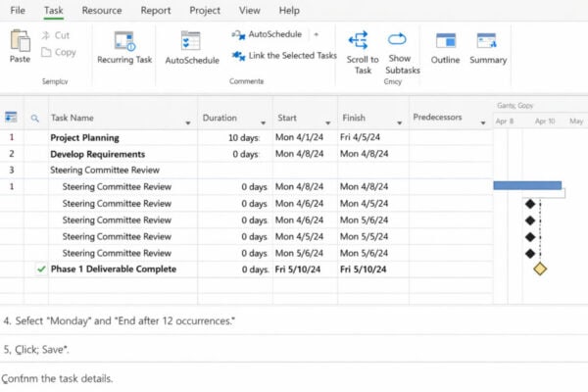Click the yellow milestone diamond in Gantt chart

[x=540, y=269]
